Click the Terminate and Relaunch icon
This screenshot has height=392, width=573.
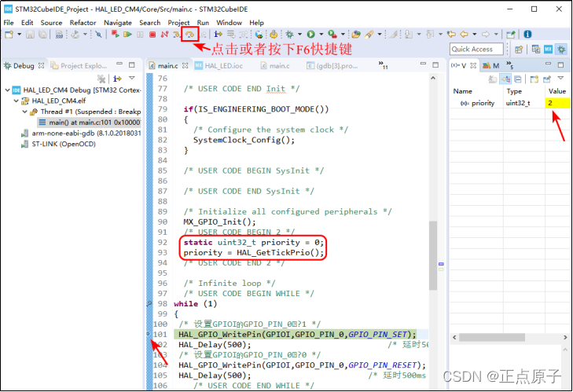point(115,35)
